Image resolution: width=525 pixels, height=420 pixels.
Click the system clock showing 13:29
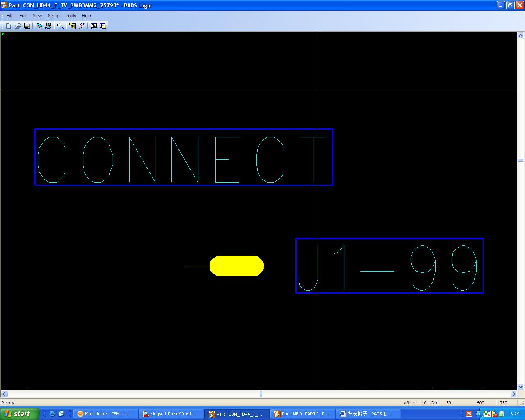pos(514,414)
